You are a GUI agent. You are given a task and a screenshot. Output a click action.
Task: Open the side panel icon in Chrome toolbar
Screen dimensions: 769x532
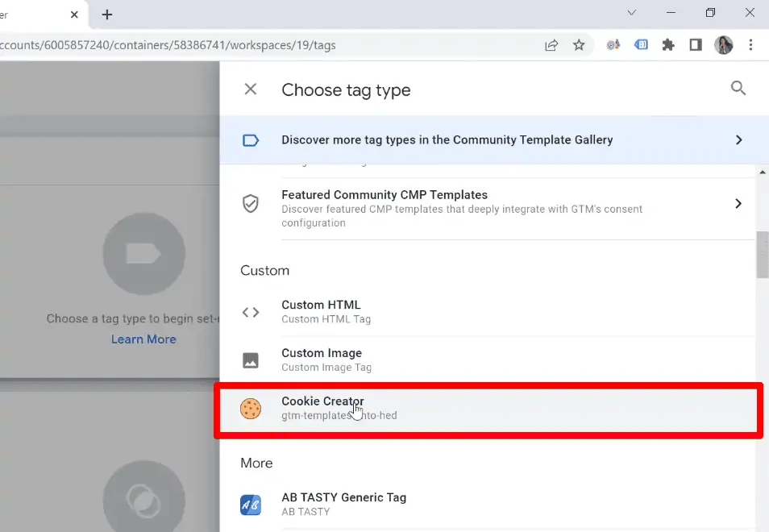tap(695, 45)
